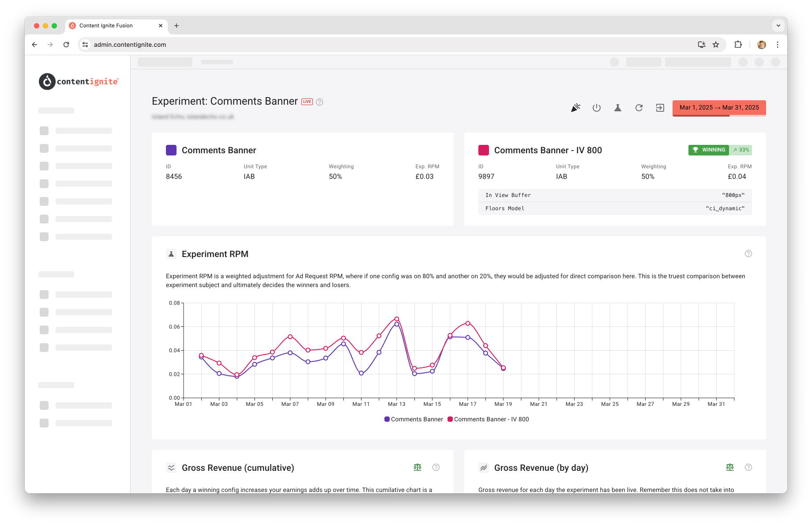This screenshot has width=812, height=526.
Task: Reload the page with browser reload button
Action: 66,45
